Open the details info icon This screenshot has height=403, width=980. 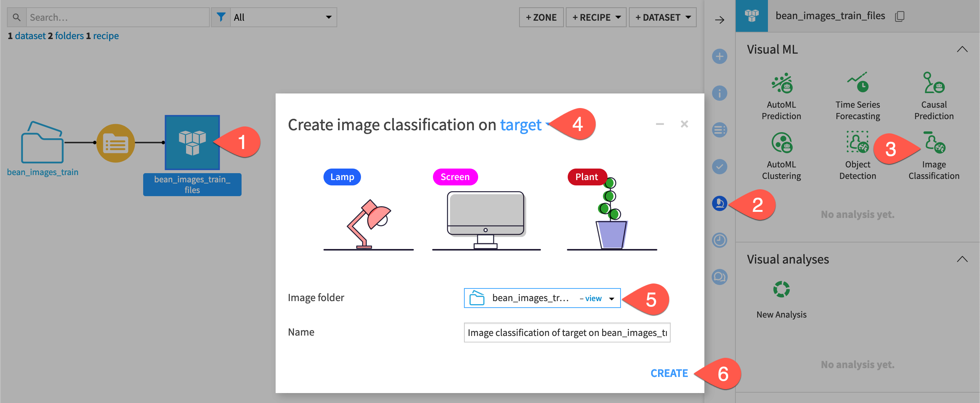[719, 92]
